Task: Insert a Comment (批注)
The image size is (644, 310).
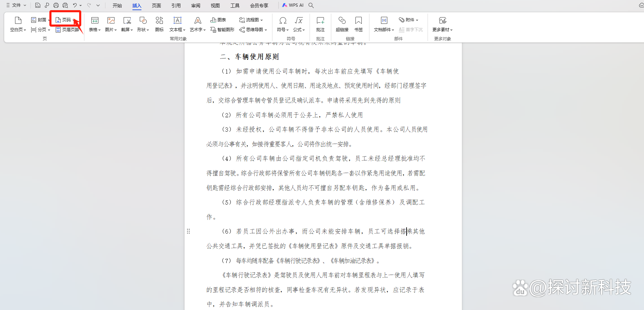Action: (x=320, y=24)
